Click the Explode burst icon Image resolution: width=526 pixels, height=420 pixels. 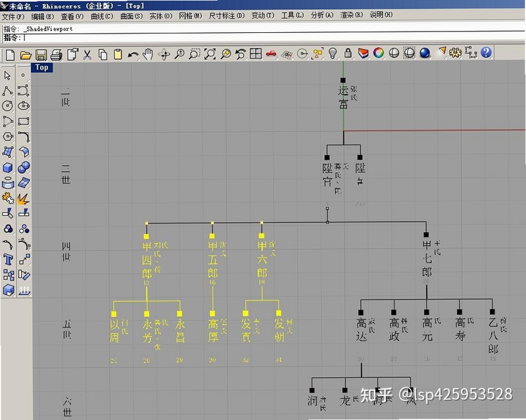click(23, 198)
